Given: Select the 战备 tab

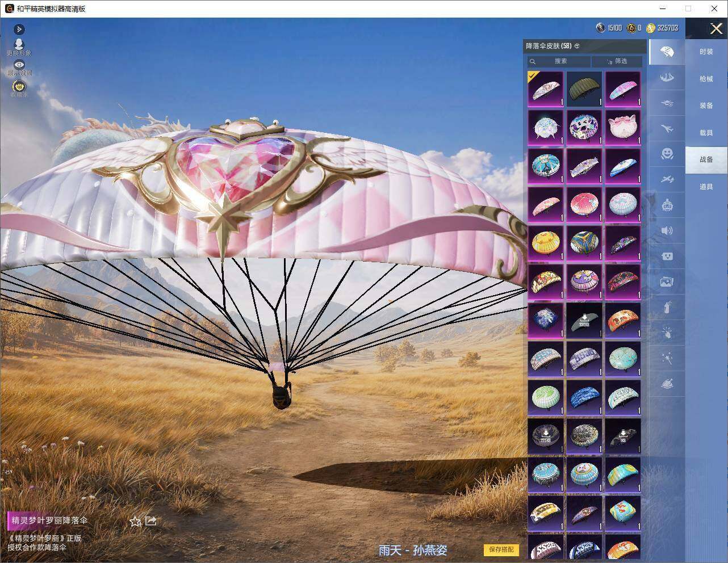Looking at the screenshot, I should tap(706, 159).
